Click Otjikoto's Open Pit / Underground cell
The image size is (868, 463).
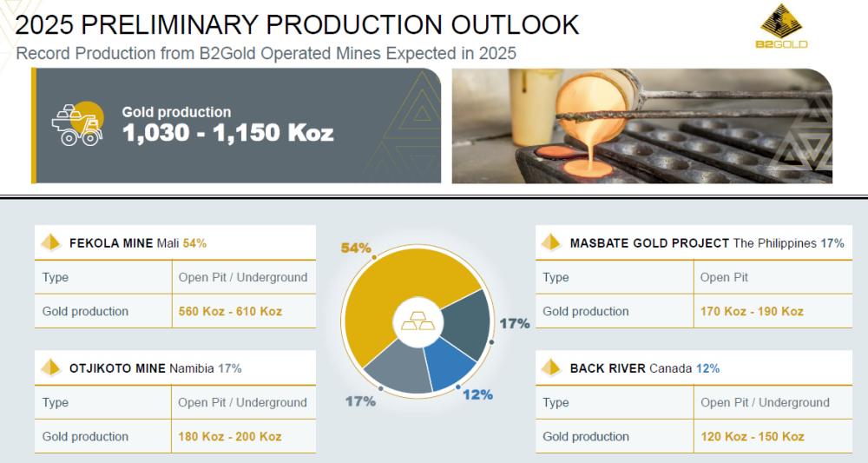pos(242,403)
